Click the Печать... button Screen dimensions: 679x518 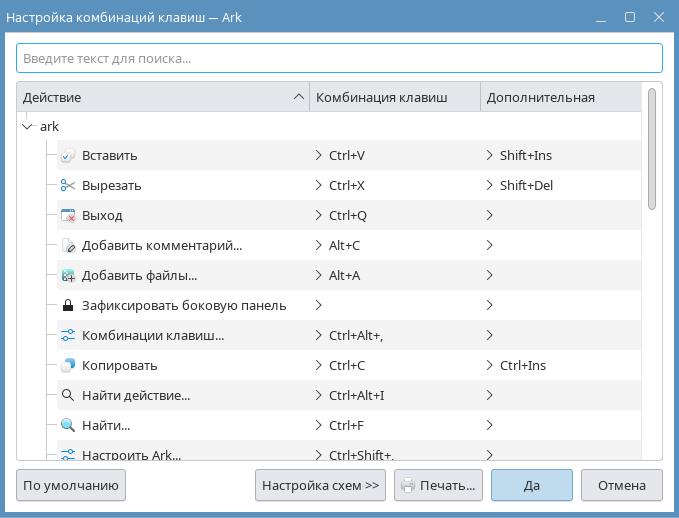coord(439,486)
